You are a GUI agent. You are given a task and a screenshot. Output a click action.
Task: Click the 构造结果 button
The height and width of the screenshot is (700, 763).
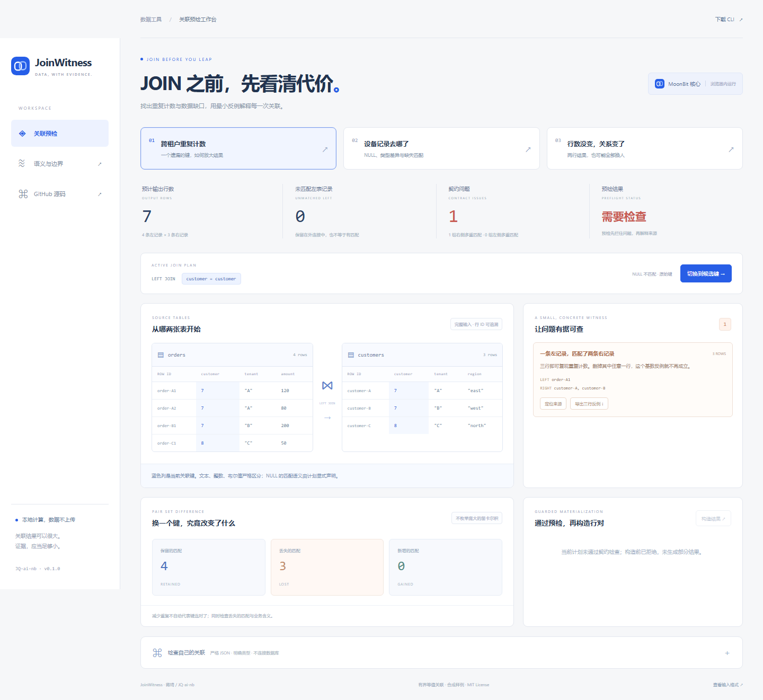click(x=713, y=519)
